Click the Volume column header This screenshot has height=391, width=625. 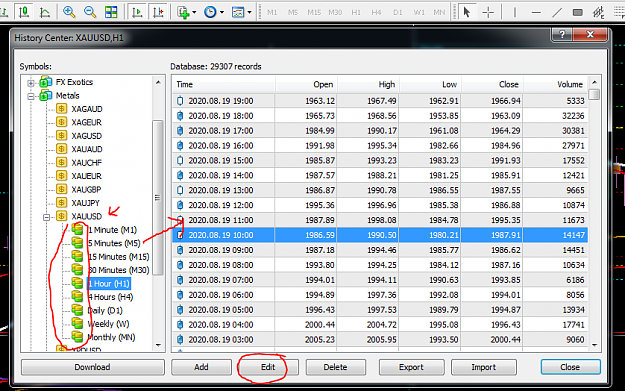pyautogui.click(x=556, y=84)
